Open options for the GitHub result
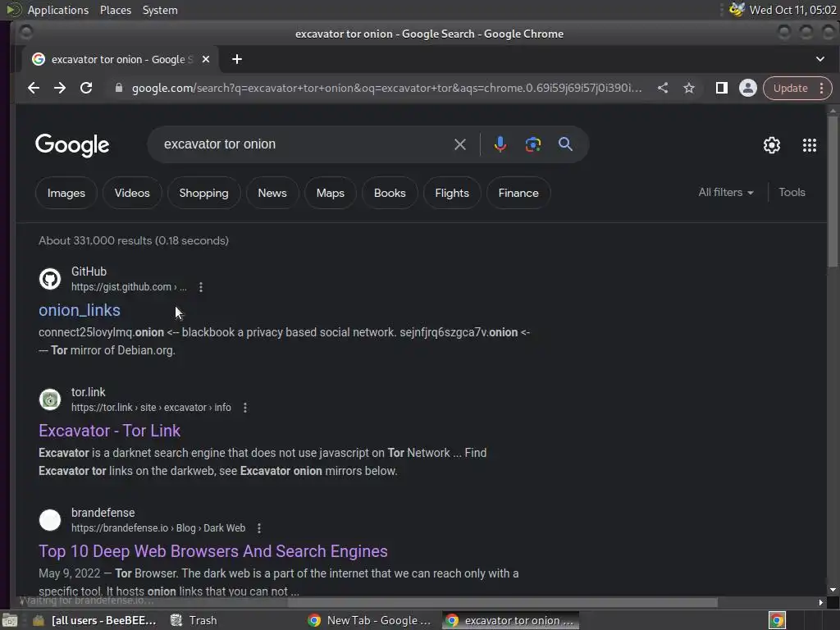The height and width of the screenshot is (630, 840). coord(201,287)
